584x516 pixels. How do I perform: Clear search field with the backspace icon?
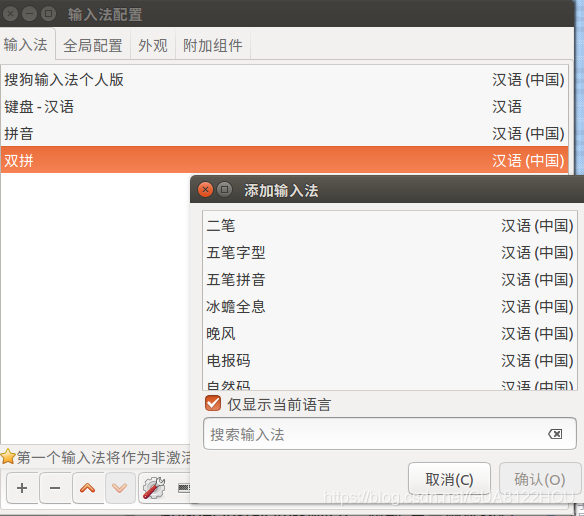coord(555,434)
